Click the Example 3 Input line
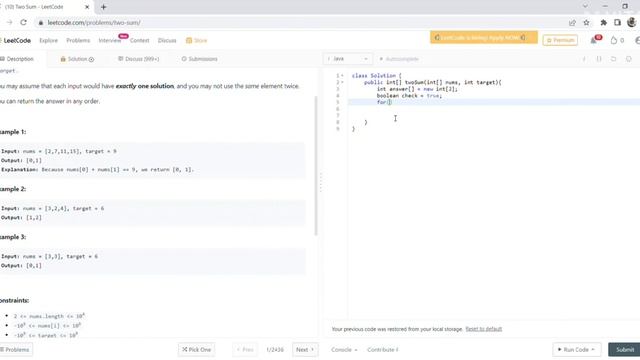 click(x=49, y=256)
